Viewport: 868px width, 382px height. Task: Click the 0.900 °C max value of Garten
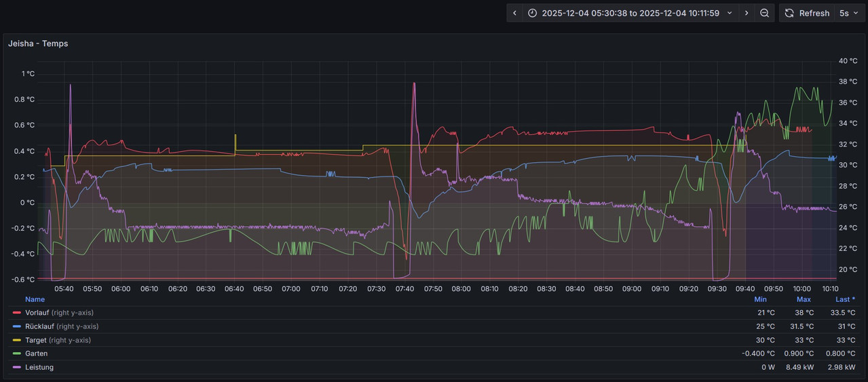799,354
